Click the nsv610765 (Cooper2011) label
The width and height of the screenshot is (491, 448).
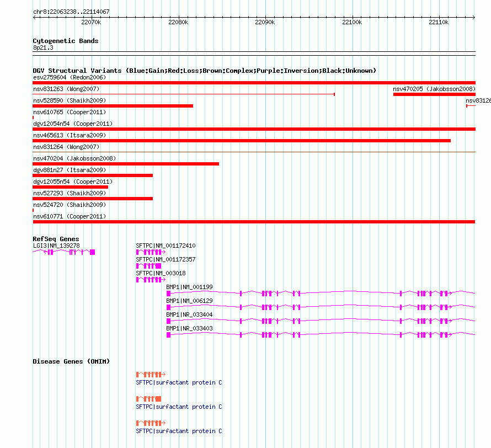70,112
